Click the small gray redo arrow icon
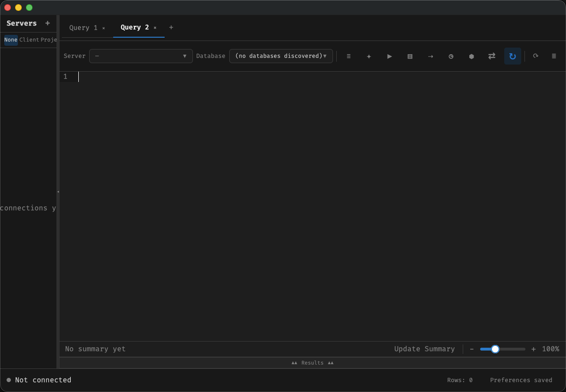This screenshot has height=392, width=566. click(536, 56)
